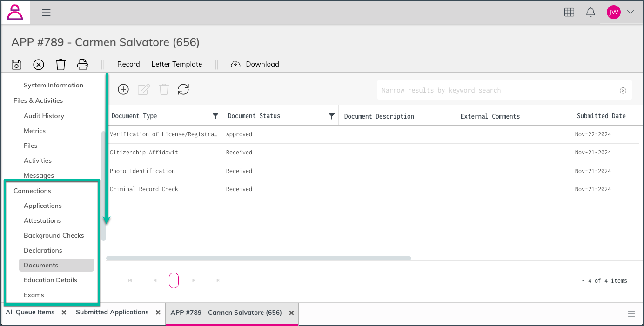Add a new document with plus icon

pos(123,89)
